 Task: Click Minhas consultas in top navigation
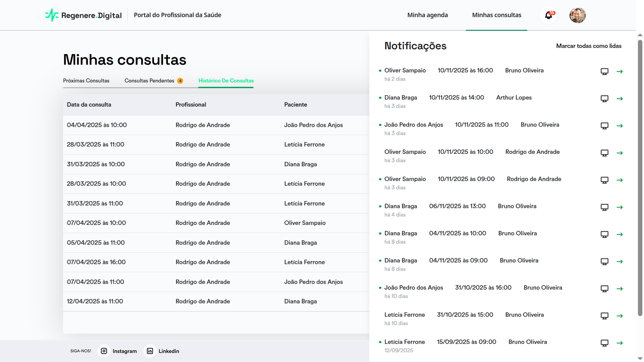pos(496,15)
